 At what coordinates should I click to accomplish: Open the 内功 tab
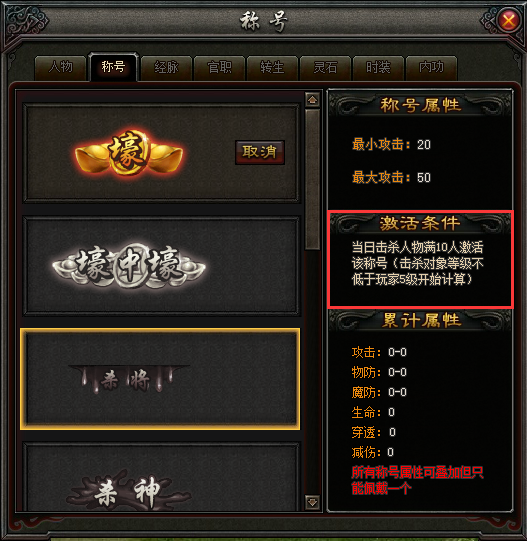431,68
